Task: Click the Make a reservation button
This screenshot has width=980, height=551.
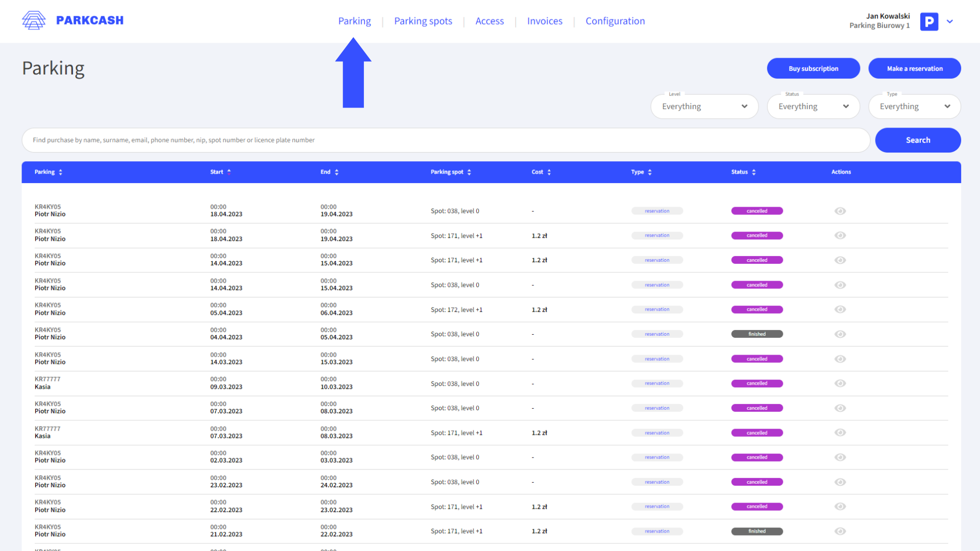Action: 915,68
